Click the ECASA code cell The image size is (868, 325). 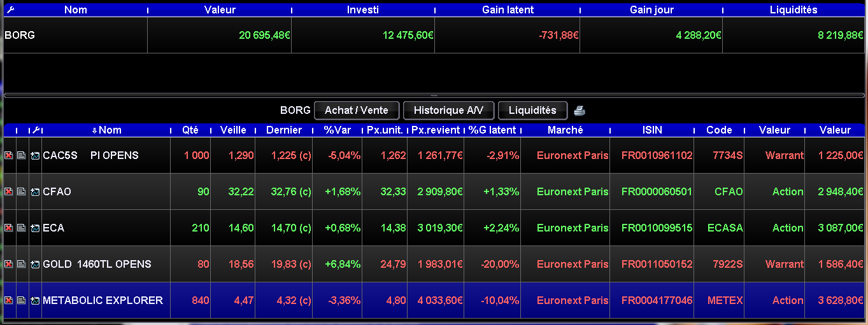tap(720, 228)
